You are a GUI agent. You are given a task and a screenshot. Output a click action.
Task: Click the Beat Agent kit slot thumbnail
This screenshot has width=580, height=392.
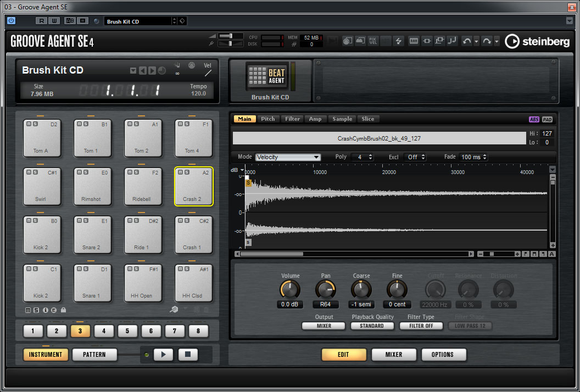270,77
